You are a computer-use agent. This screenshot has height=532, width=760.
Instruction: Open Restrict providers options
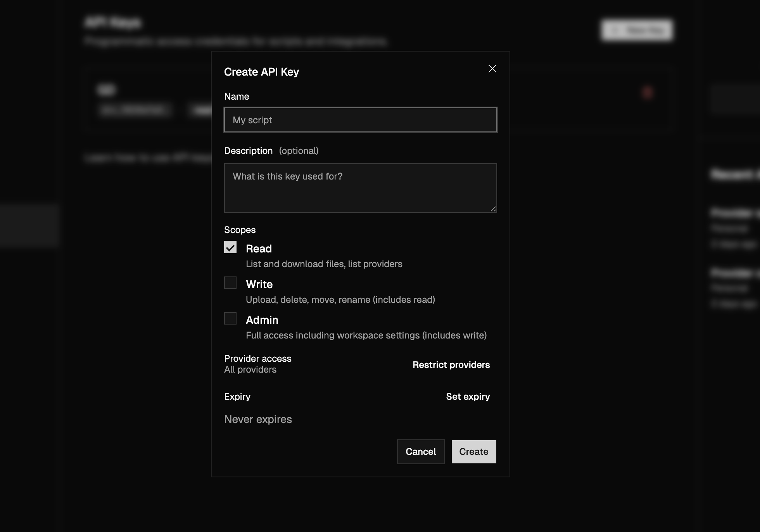click(x=451, y=365)
